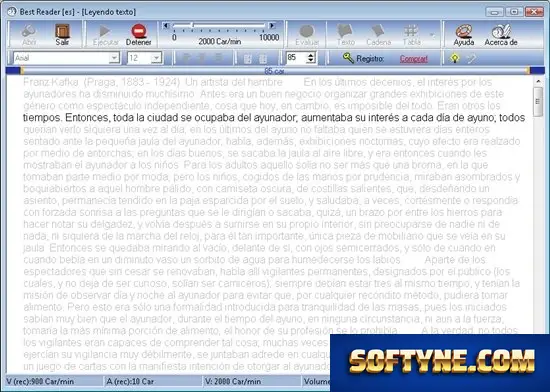Screen dimensions: 550x392
Task: Click the speed slider at 2000 Car/min
Action: point(192,25)
